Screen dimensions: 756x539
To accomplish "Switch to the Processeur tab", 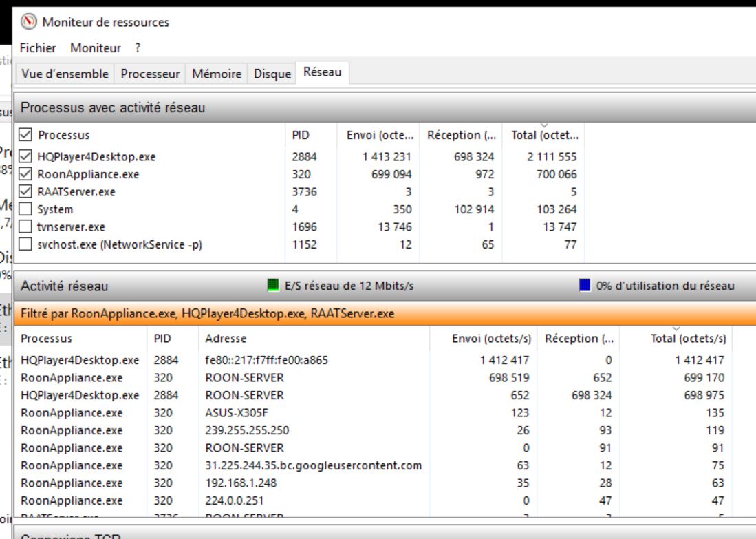I will [150, 74].
